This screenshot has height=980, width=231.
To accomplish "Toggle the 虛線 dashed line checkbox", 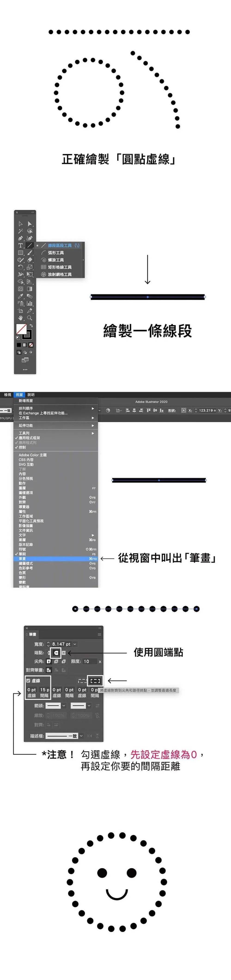I will coord(29,681).
